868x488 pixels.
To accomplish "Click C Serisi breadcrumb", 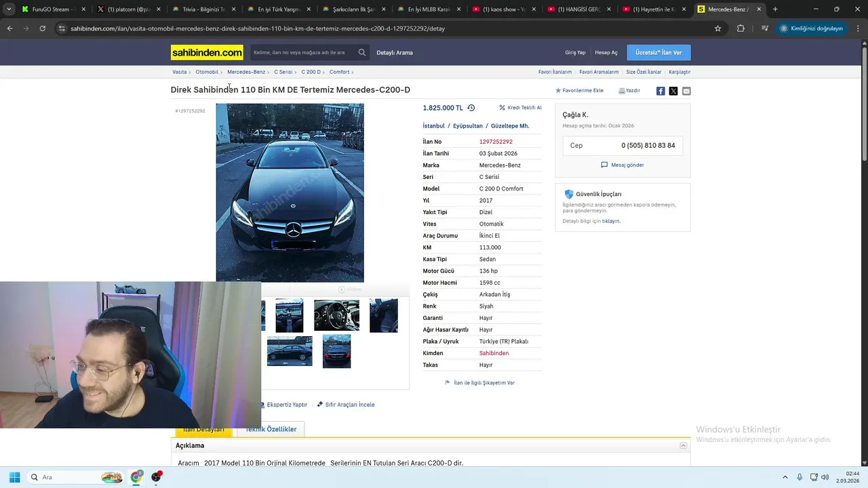I will (x=283, y=72).
